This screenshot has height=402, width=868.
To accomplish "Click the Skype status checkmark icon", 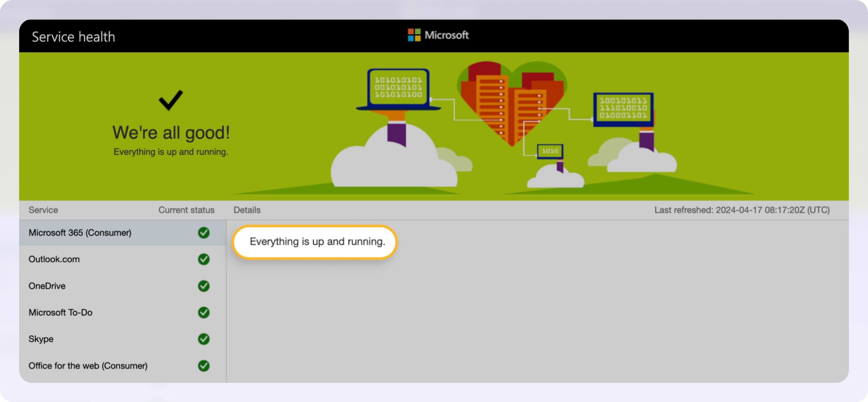I will click(x=204, y=339).
